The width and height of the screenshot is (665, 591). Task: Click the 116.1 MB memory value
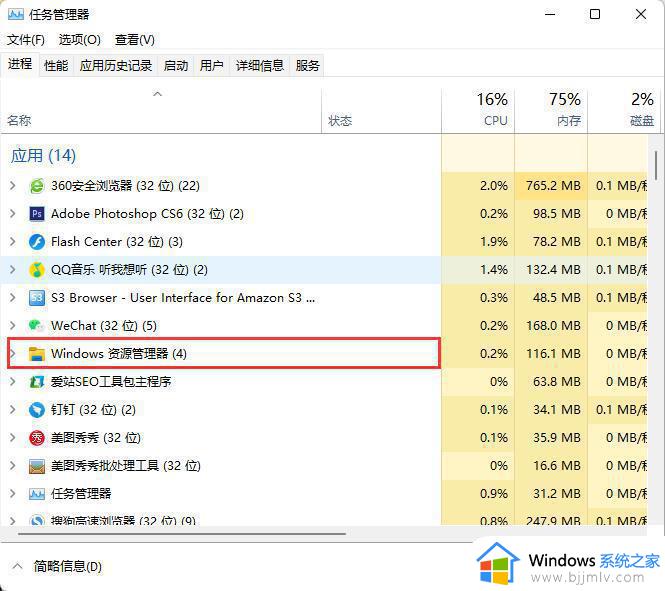[553, 354]
